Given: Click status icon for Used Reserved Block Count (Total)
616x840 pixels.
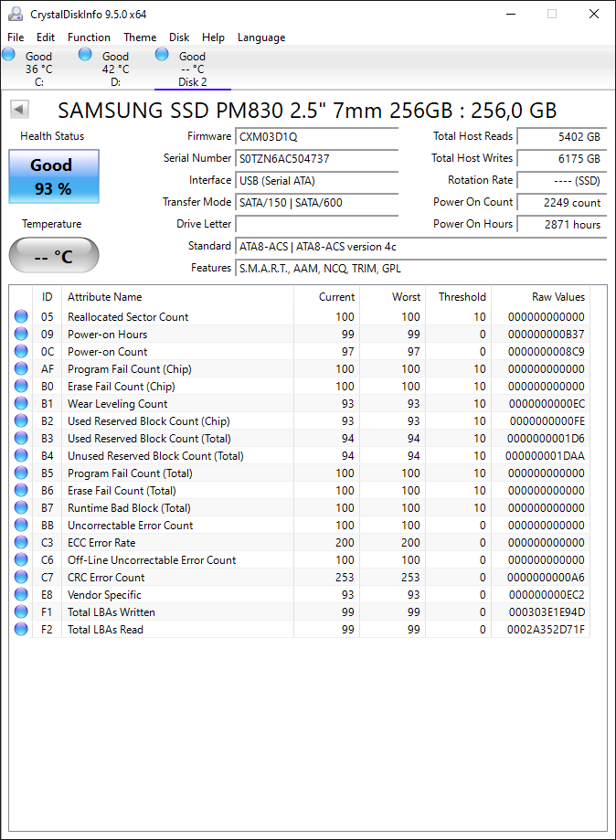Looking at the screenshot, I should click(21, 438).
